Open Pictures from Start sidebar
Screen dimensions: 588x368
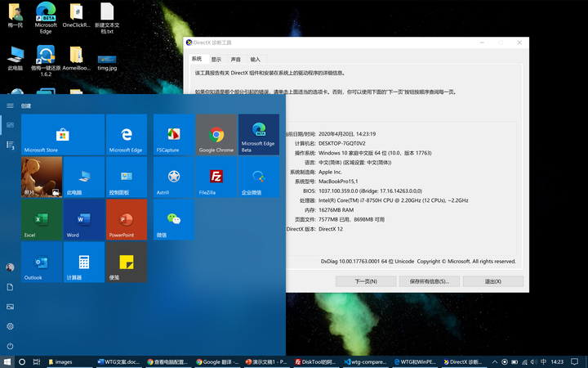(10, 307)
